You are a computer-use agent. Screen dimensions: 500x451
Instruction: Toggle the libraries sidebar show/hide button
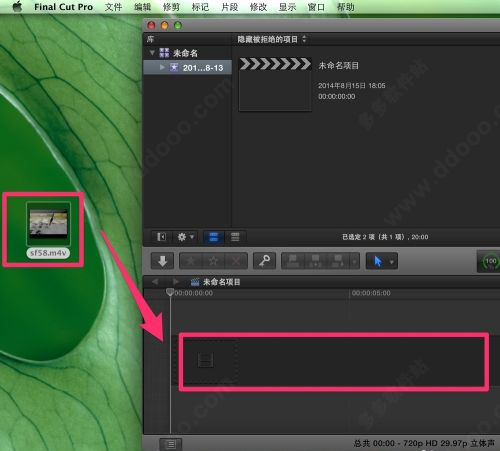161,237
